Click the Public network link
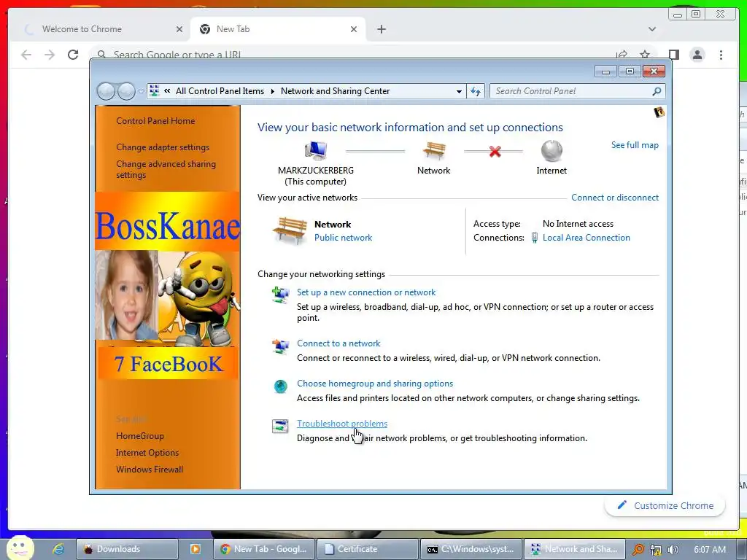 click(x=343, y=238)
